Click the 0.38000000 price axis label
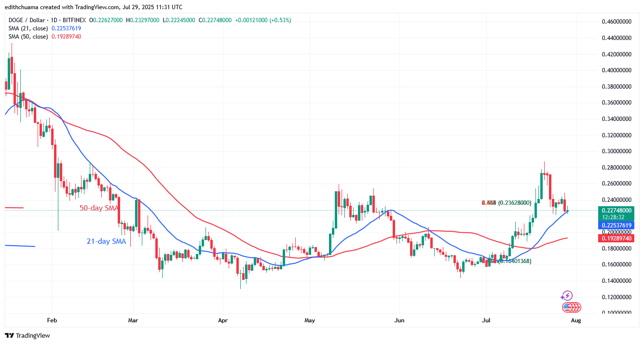 click(x=617, y=86)
